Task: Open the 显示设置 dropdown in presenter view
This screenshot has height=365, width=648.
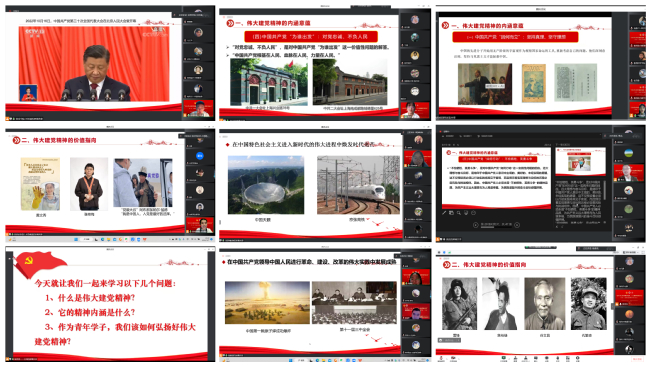Action: pyautogui.click(x=466, y=136)
